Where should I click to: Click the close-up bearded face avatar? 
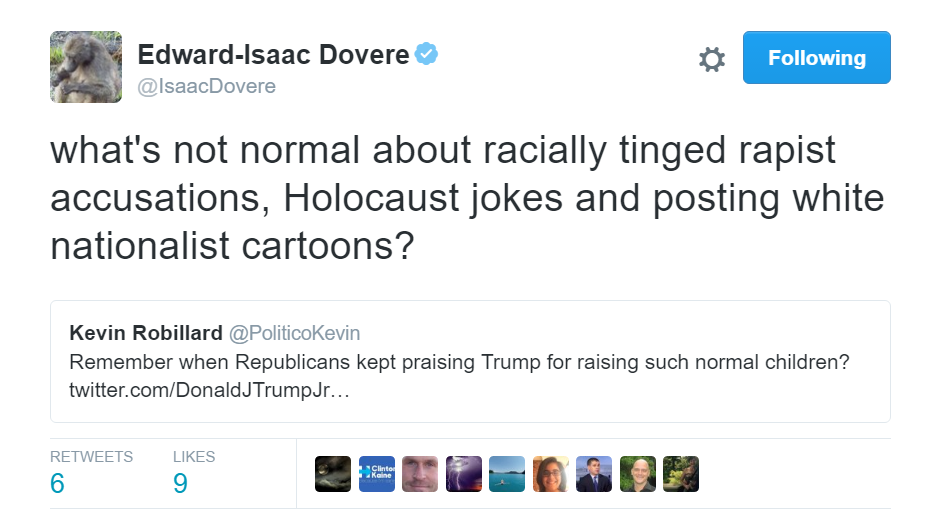point(420,474)
